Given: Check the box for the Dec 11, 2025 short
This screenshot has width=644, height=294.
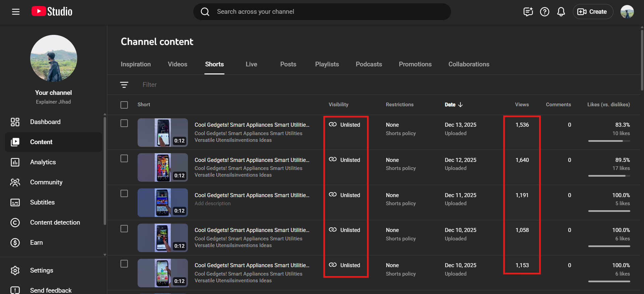Looking at the screenshot, I should click(x=124, y=194).
